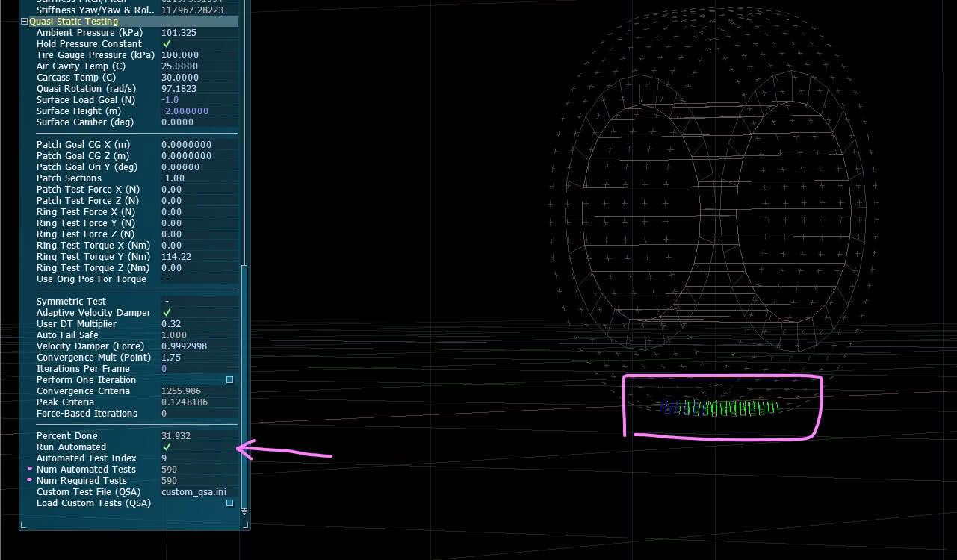Click the Custom Test File field custom_qsa.ini
The image size is (957, 560).
(x=193, y=492)
